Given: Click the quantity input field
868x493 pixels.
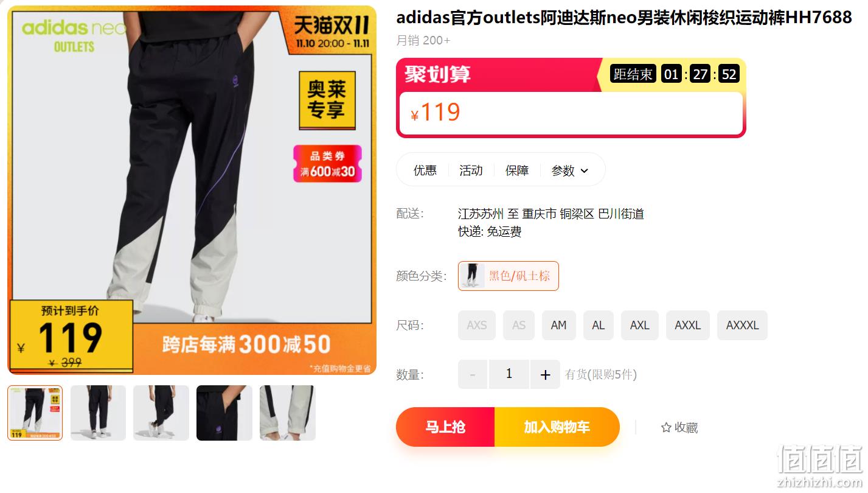Looking at the screenshot, I should [x=509, y=374].
